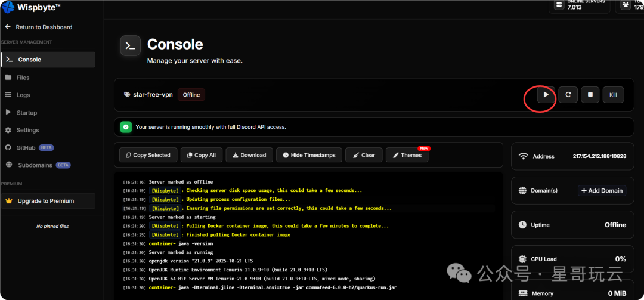Click the Kill button

(x=613, y=95)
